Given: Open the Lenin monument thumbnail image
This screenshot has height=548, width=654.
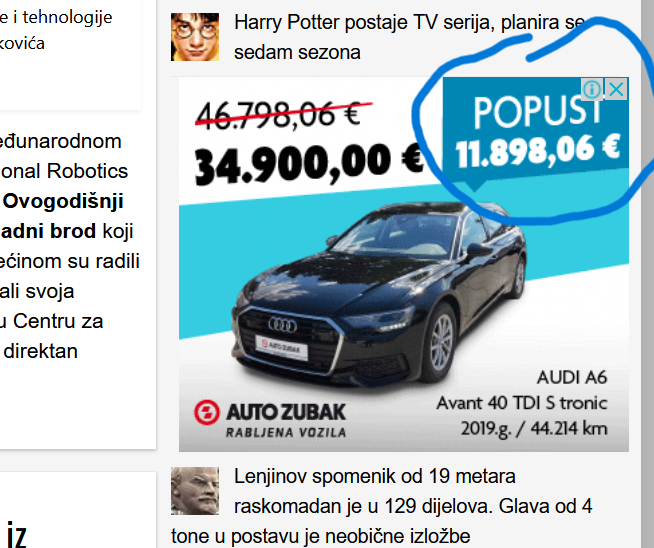Looking at the screenshot, I should 195,491.
